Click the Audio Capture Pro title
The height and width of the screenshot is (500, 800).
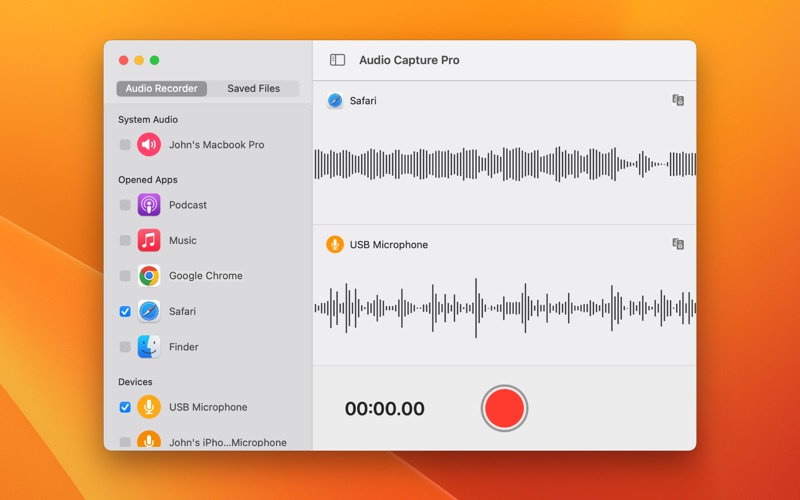[x=409, y=60]
